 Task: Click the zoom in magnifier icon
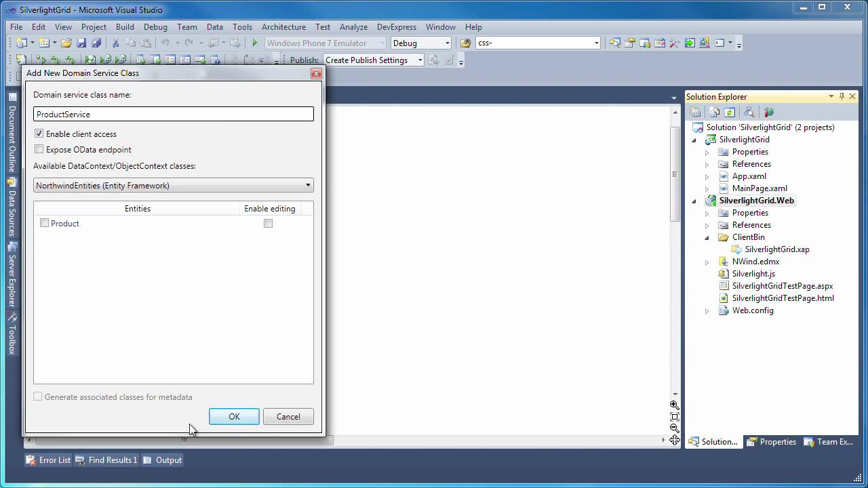[674, 405]
